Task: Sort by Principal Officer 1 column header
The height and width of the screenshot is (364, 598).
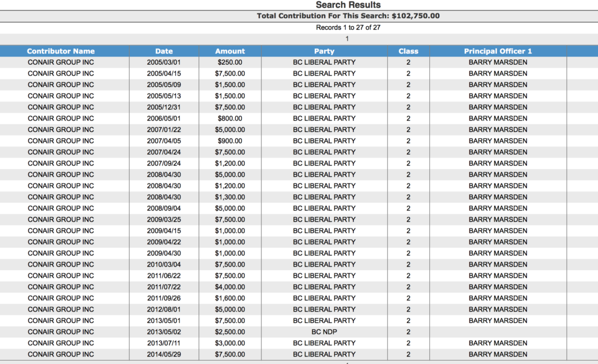Action: tap(498, 51)
